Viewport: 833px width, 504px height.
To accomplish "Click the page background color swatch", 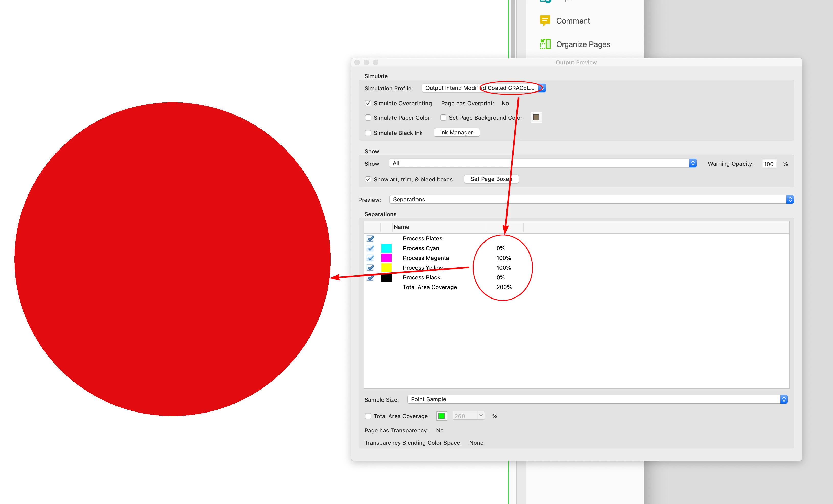I will 536,117.
